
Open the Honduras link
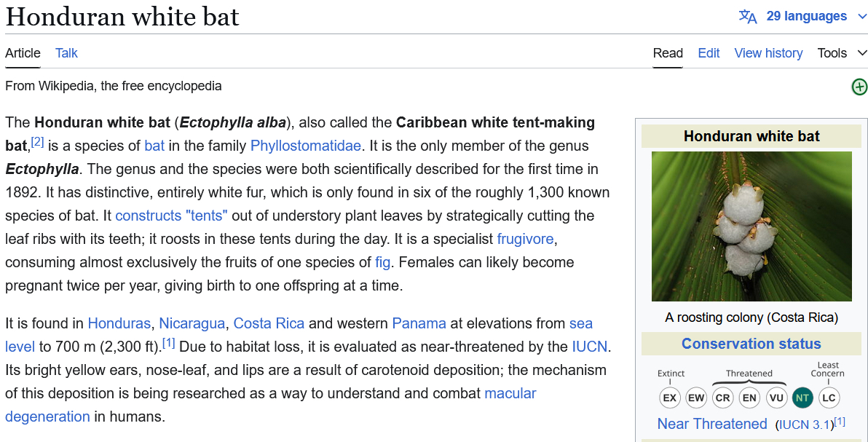click(119, 323)
